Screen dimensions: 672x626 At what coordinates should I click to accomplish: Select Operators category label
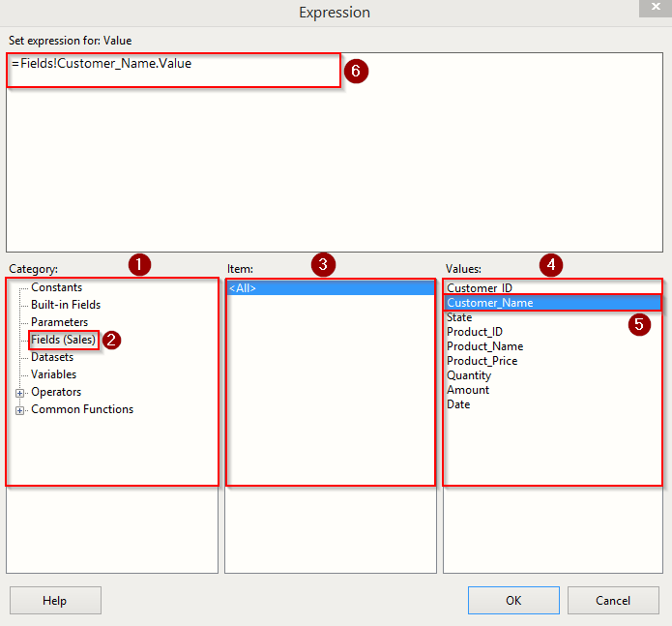click(56, 392)
